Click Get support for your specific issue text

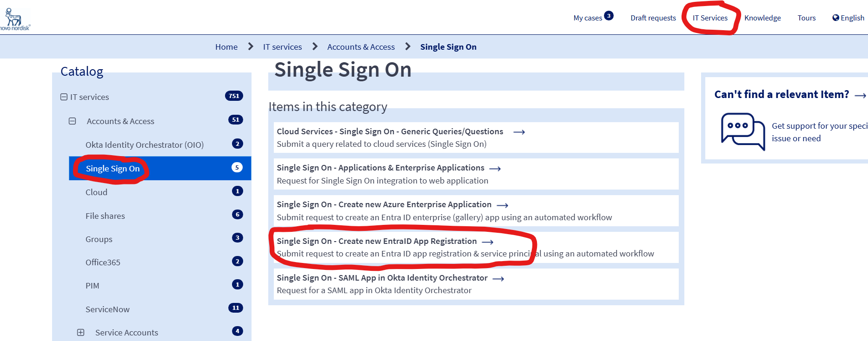coord(820,132)
